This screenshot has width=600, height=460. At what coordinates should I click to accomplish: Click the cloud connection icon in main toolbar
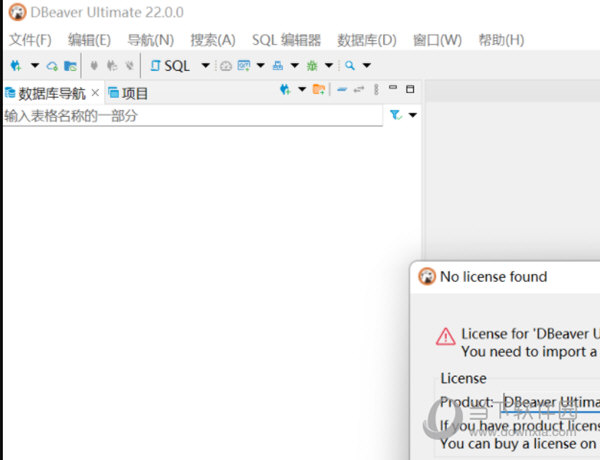52,66
